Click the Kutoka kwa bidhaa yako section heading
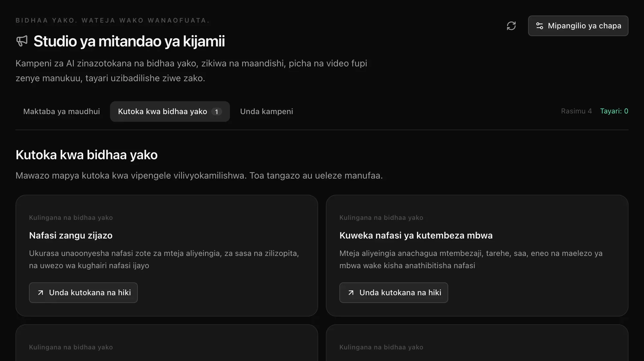 [x=87, y=155]
